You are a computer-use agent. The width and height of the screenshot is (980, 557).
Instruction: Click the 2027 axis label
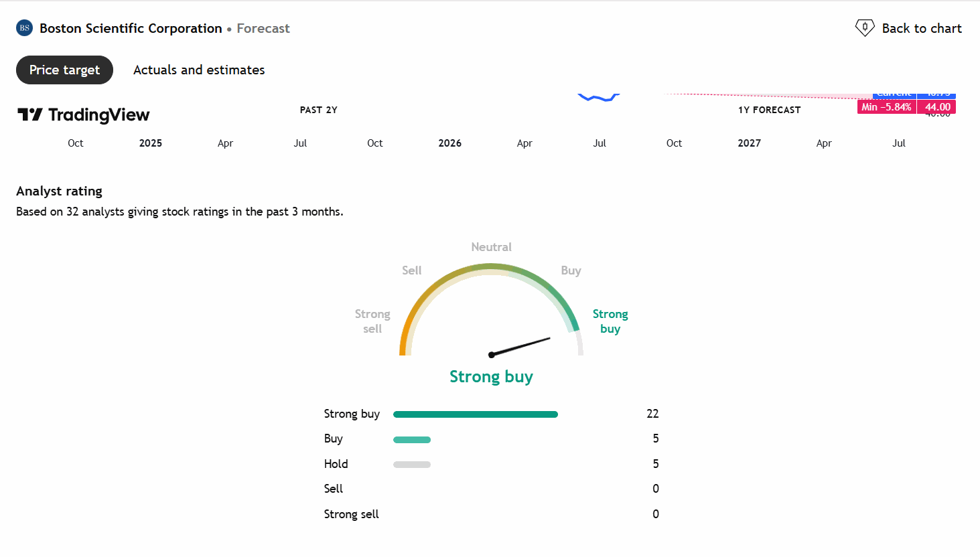[750, 143]
